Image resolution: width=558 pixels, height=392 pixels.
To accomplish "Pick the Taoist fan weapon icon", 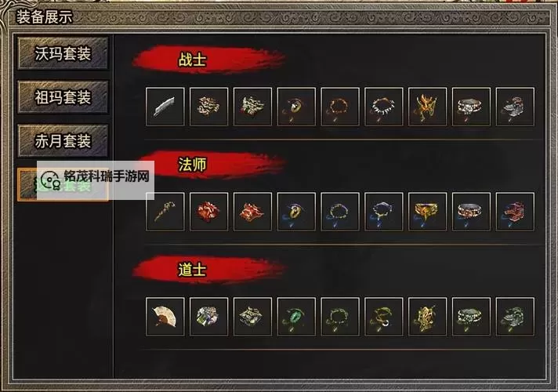I will click(x=165, y=317).
